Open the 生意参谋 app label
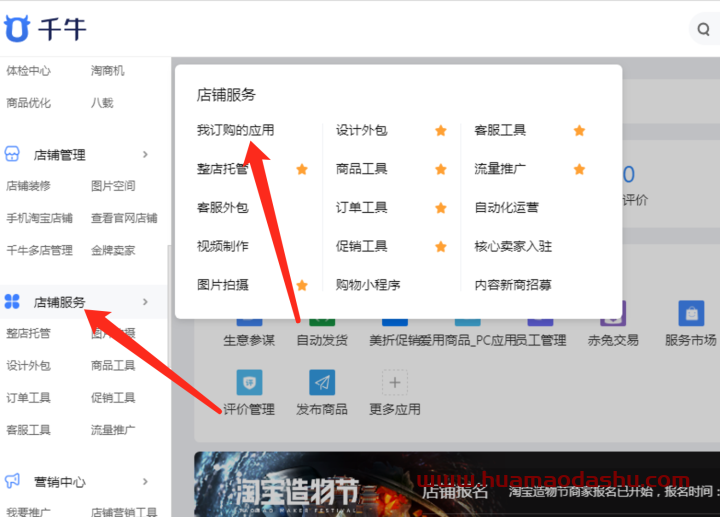Viewport: 720px width, 517px height. [249, 340]
